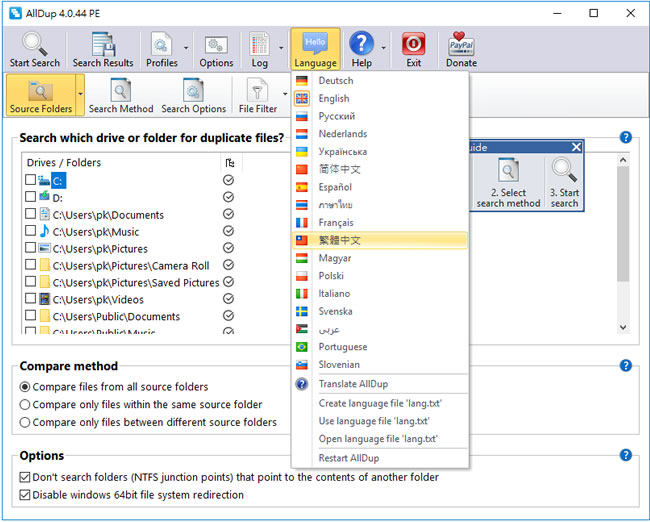The image size is (650, 522).
Task: Click the subfolder column header icon
Action: [x=230, y=163]
